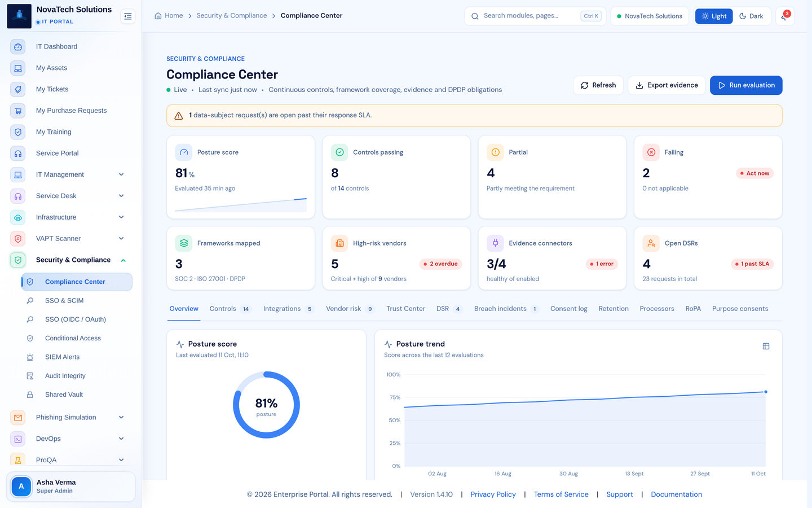Click the IT Management icon
812x508 pixels.
(x=18, y=175)
